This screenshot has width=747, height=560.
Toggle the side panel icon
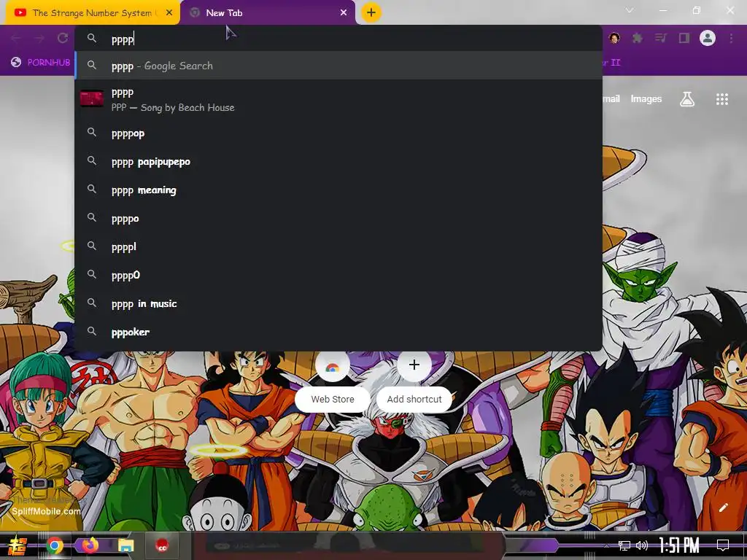[x=684, y=38]
